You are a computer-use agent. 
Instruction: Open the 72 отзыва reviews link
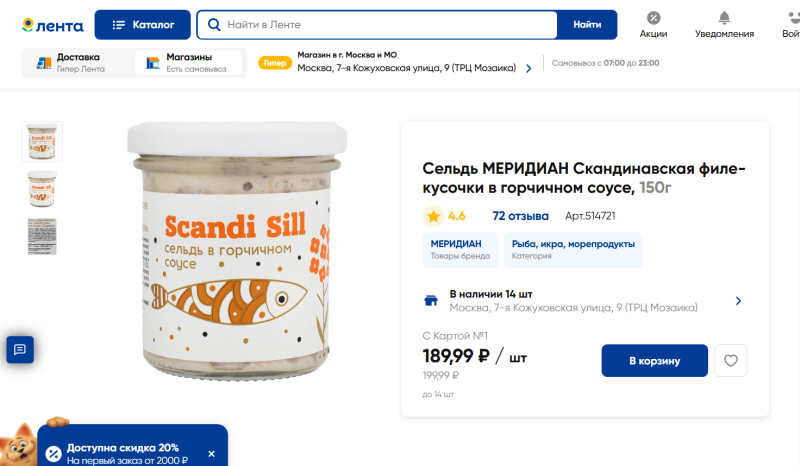point(520,215)
